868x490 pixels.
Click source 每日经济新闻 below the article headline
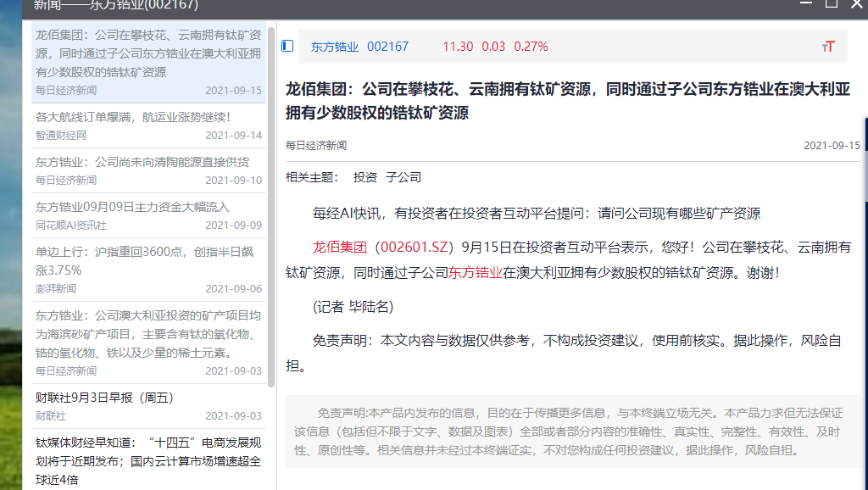coord(316,146)
